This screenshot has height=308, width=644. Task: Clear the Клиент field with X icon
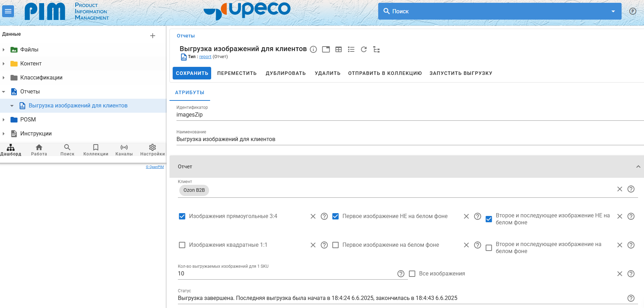click(x=619, y=189)
